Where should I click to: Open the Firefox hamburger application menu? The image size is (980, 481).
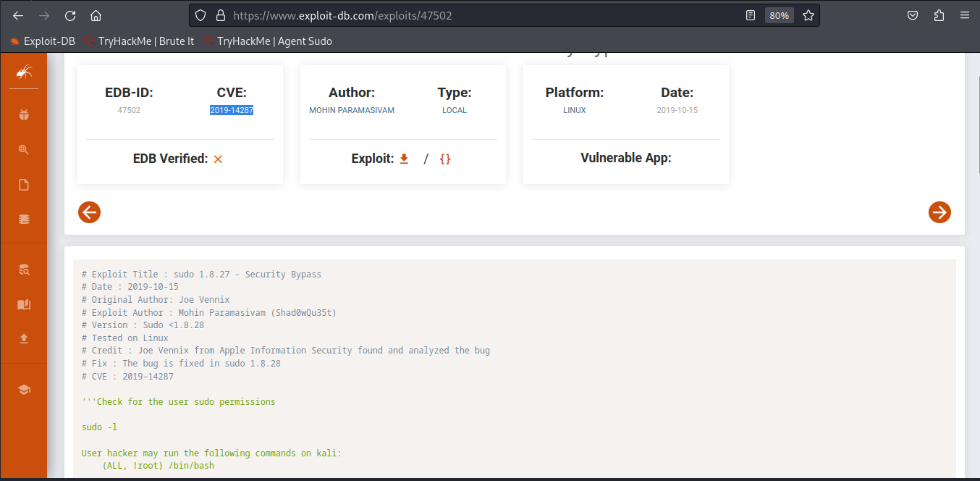point(964,15)
